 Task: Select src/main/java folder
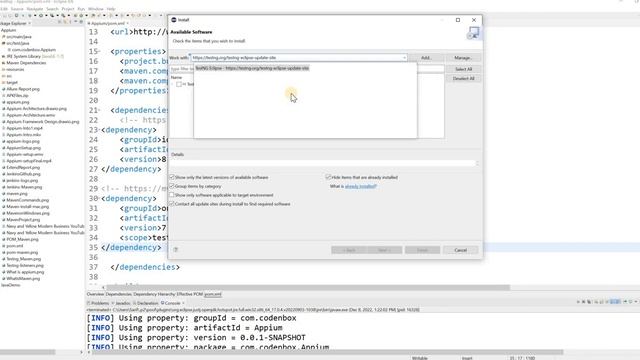click(x=18, y=37)
